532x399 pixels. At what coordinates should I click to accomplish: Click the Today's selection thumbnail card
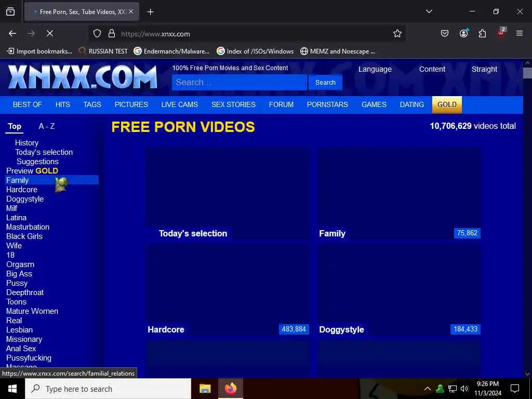(228, 194)
